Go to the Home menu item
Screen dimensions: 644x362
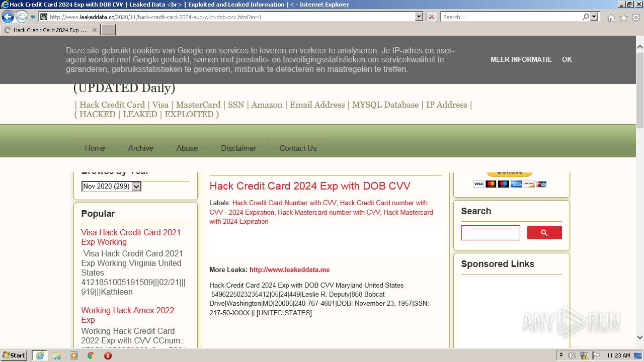point(95,148)
